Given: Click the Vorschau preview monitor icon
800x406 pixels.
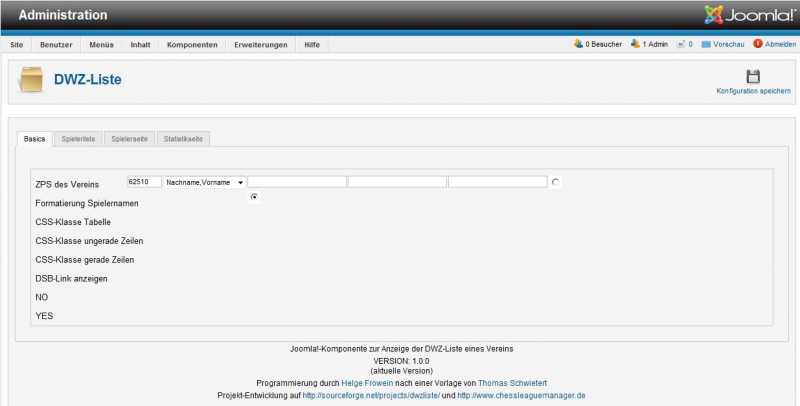Looking at the screenshot, I should coord(706,44).
